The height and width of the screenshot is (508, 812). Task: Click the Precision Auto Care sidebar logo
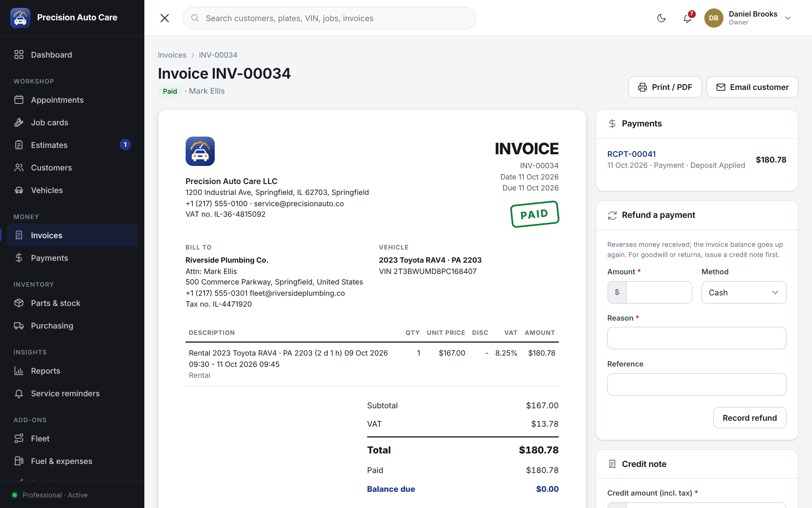pos(20,18)
